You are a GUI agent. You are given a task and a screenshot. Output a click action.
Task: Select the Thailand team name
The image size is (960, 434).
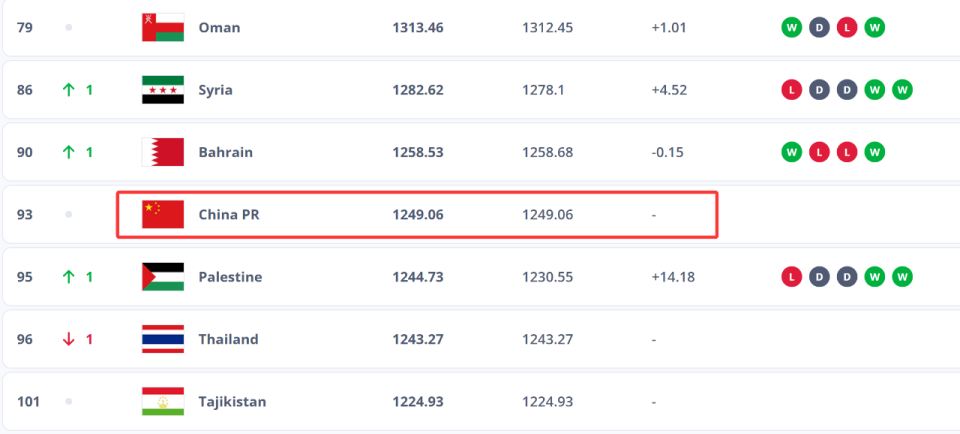[x=228, y=339]
